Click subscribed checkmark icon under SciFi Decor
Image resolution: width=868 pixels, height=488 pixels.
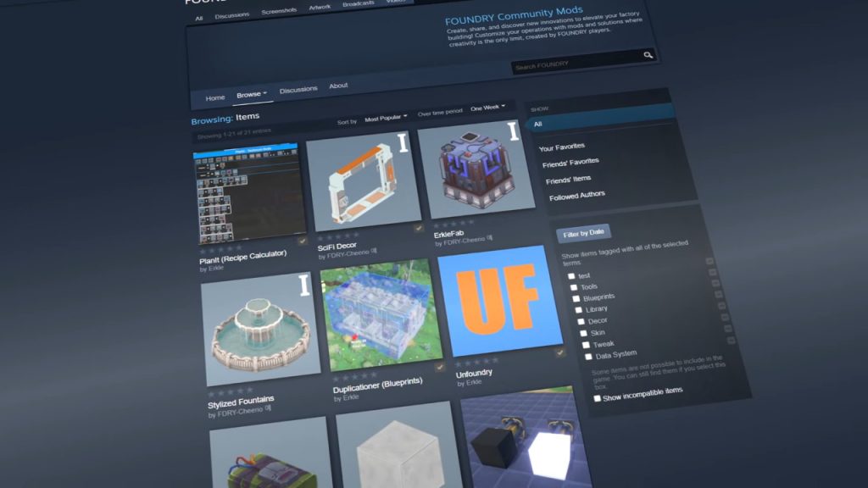click(419, 229)
